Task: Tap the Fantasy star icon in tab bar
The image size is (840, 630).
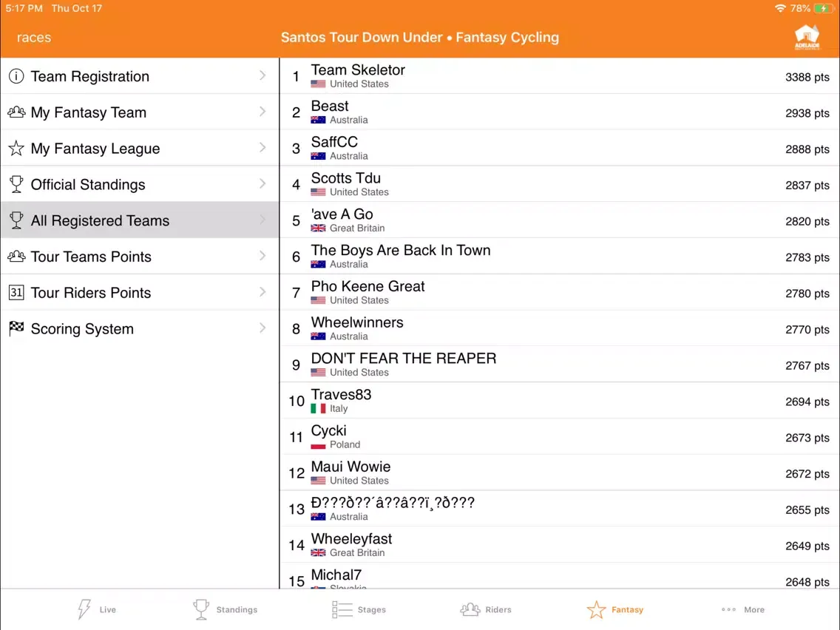Action: point(596,609)
